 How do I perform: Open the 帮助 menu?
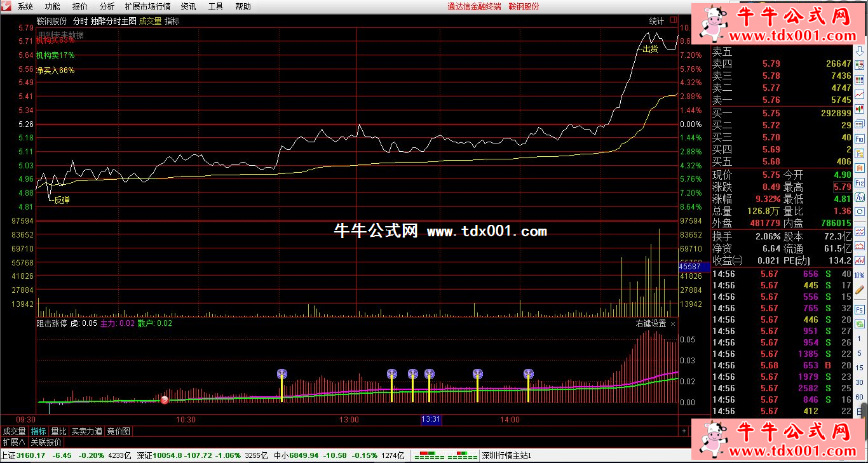243,6
